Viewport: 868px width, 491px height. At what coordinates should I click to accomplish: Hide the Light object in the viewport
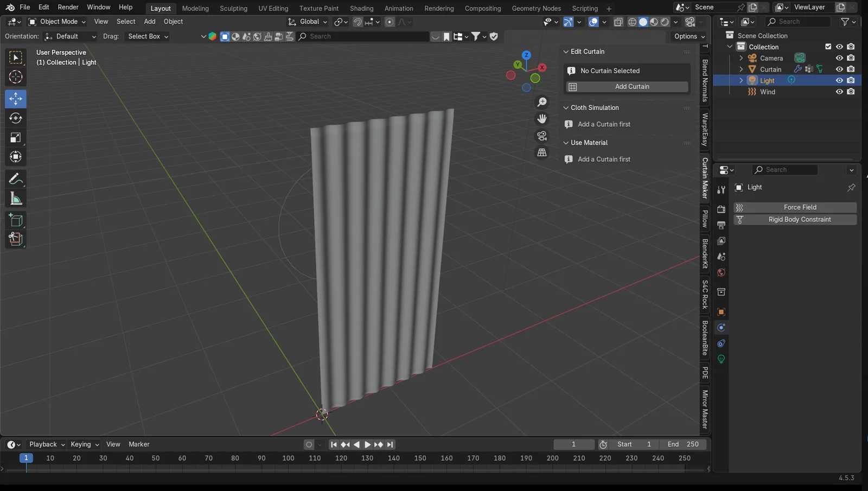pos(839,80)
